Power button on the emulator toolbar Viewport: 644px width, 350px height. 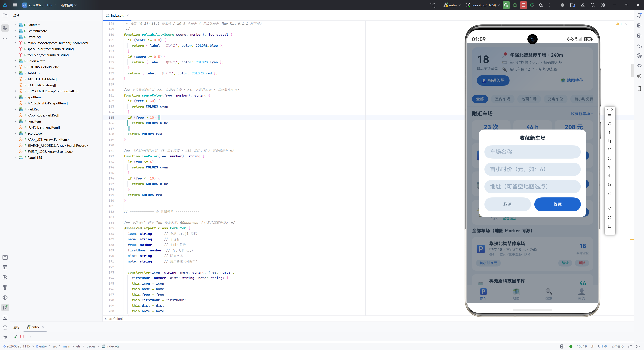coord(609,124)
